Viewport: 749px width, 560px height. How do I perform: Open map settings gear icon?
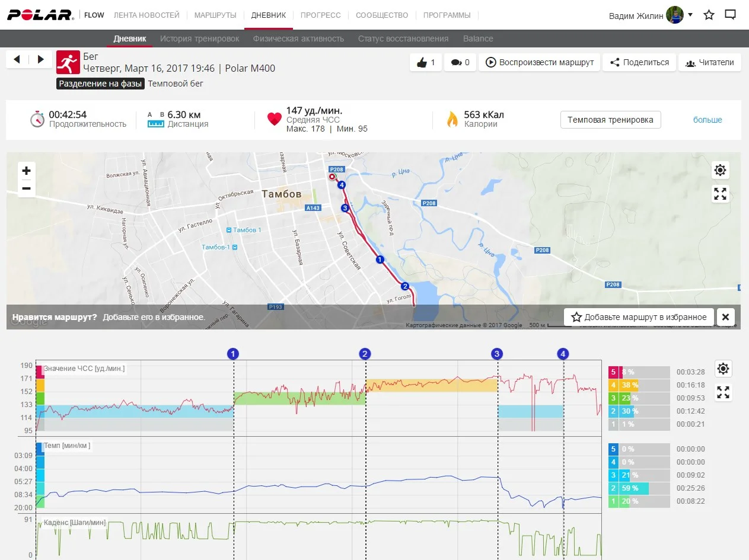720,171
